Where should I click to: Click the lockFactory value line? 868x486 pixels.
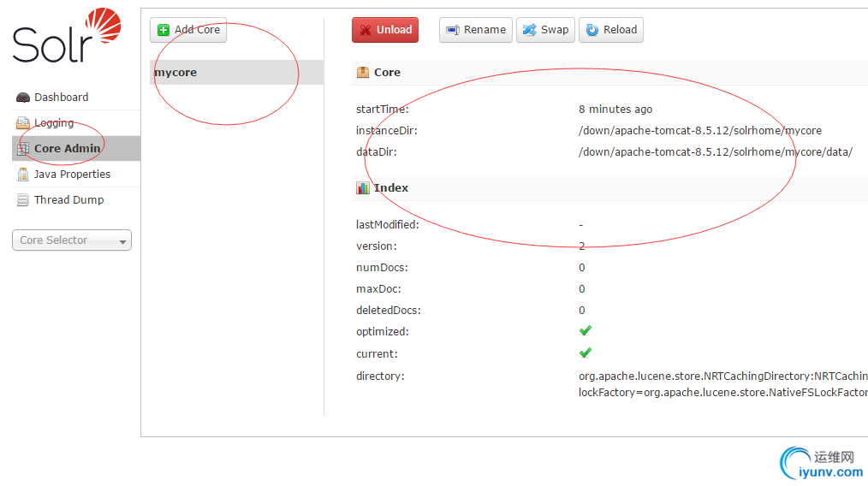[x=723, y=393]
